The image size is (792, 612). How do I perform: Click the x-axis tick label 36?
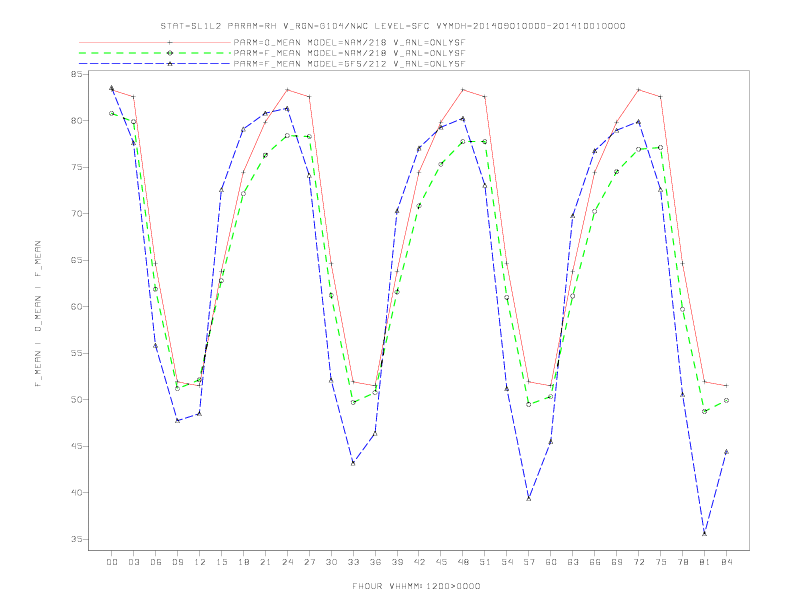click(375, 562)
